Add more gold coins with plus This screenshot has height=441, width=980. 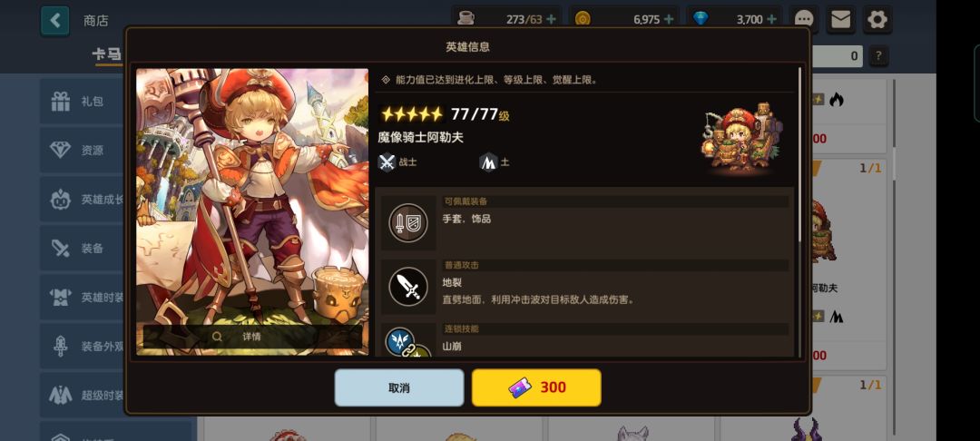pyautogui.click(x=669, y=19)
